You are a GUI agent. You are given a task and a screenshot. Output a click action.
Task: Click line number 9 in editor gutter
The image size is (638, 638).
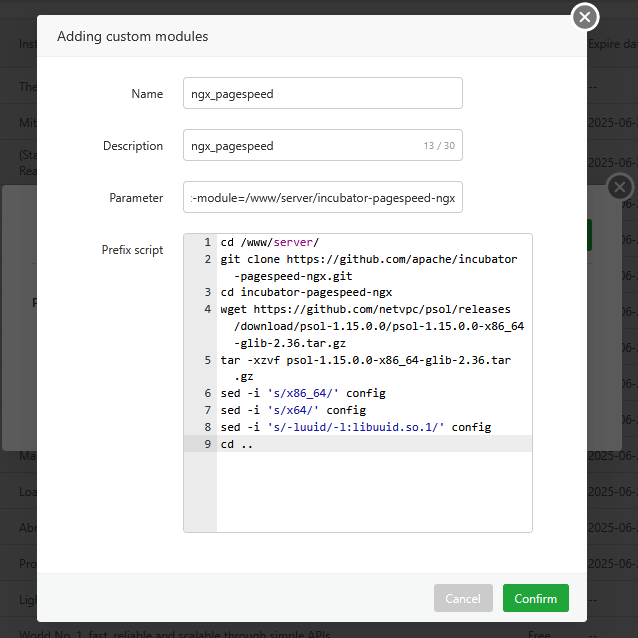tap(206, 444)
